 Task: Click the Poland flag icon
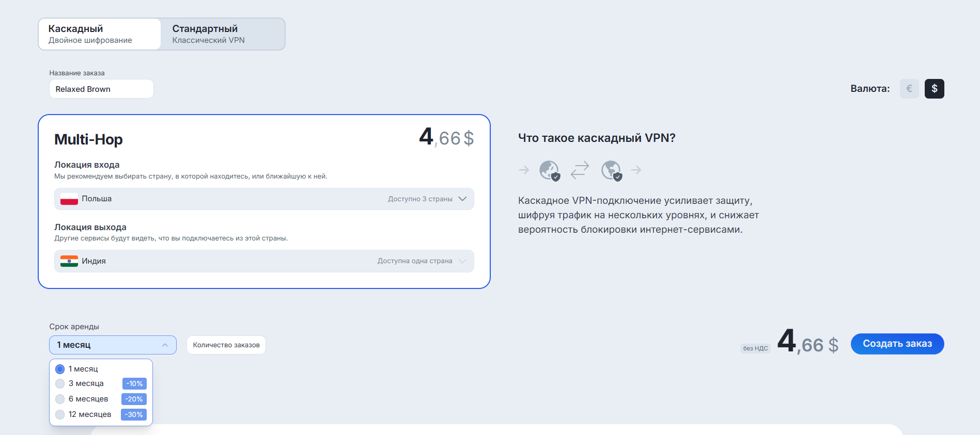click(69, 199)
